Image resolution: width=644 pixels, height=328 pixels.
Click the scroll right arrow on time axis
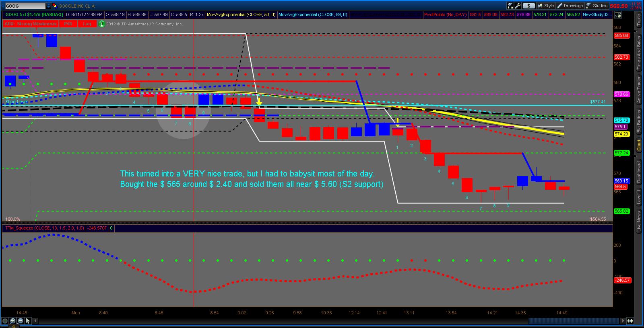pyautogui.click(x=623, y=321)
